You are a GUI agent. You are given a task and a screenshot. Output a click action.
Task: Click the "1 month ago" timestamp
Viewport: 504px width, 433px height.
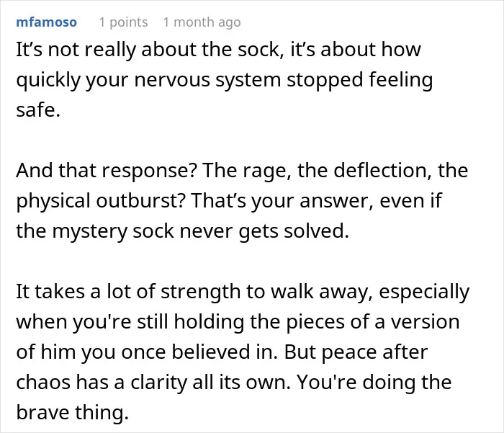pyautogui.click(x=202, y=22)
